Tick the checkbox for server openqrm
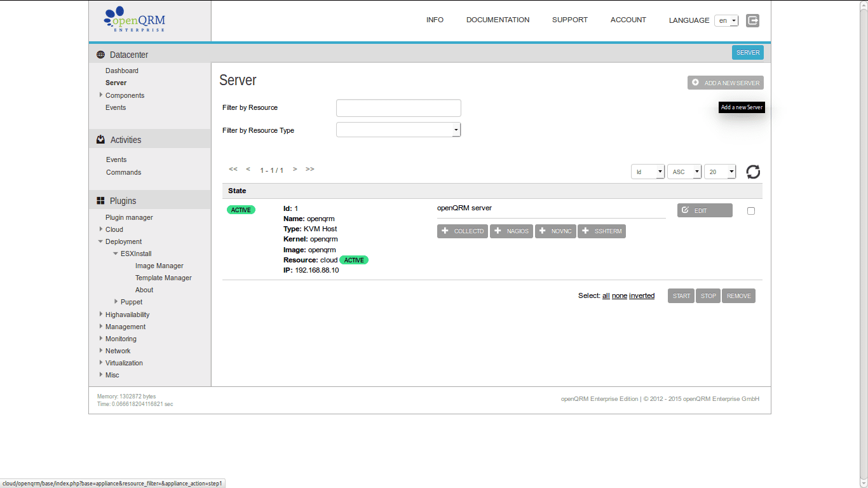The width and height of the screenshot is (868, 488). 751,211
